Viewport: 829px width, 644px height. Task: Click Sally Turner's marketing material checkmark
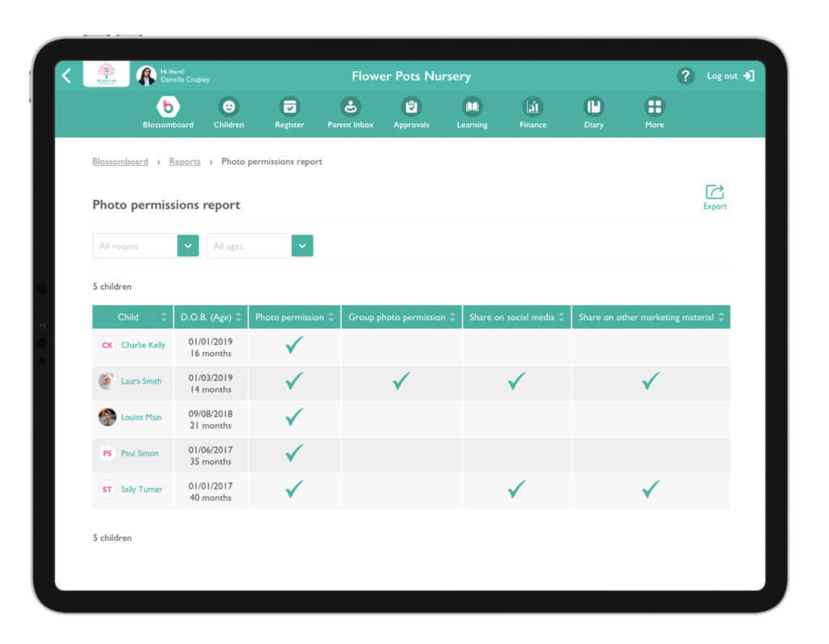coord(651,489)
